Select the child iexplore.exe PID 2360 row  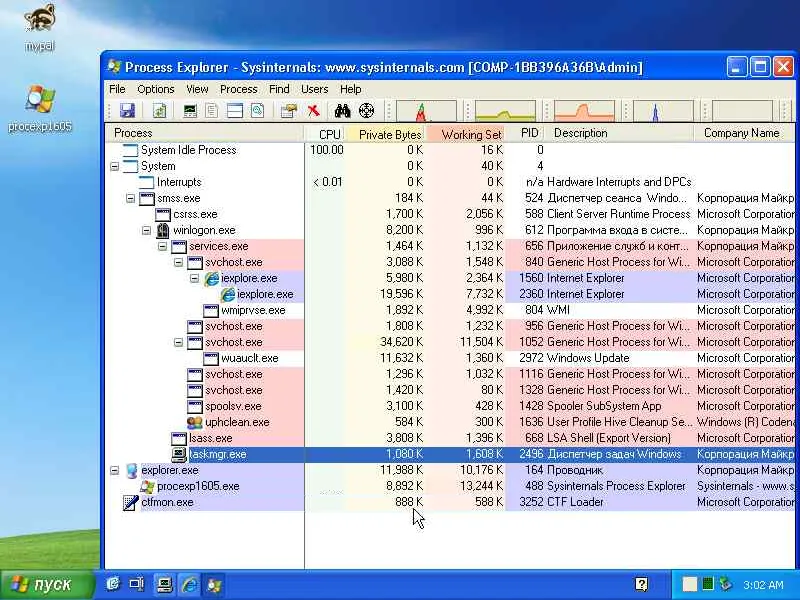pos(450,294)
